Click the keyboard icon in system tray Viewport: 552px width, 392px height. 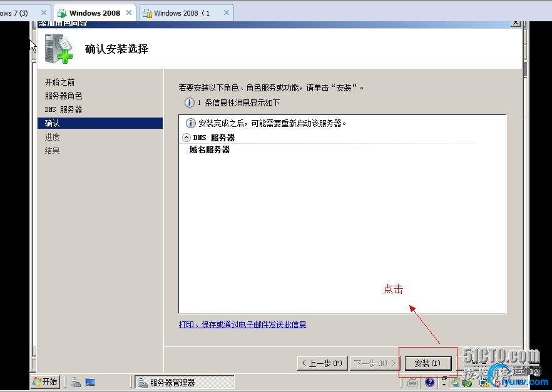(412, 383)
